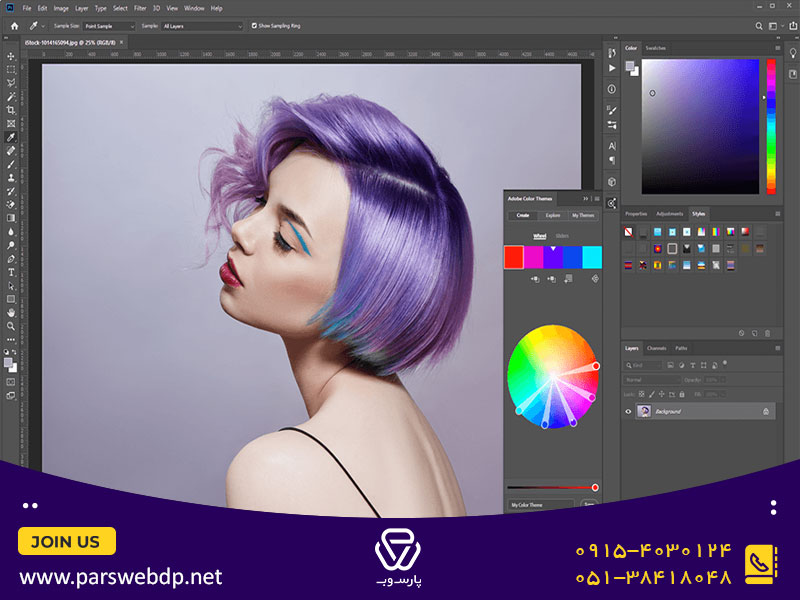Toggle Quick Mask mode in toolbox
The height and width of the screenshot is (600, 800).
pyautogui.click(x=11, y=382)
